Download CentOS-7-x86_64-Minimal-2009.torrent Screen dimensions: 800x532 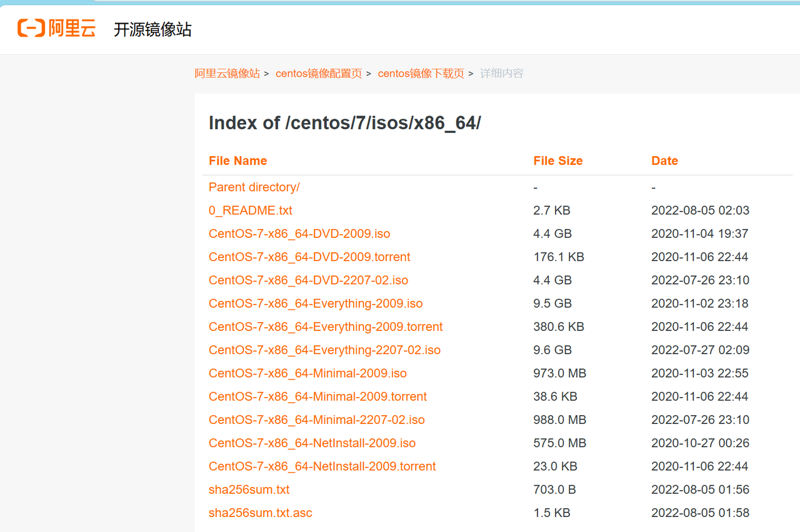(x=318, y=397)
